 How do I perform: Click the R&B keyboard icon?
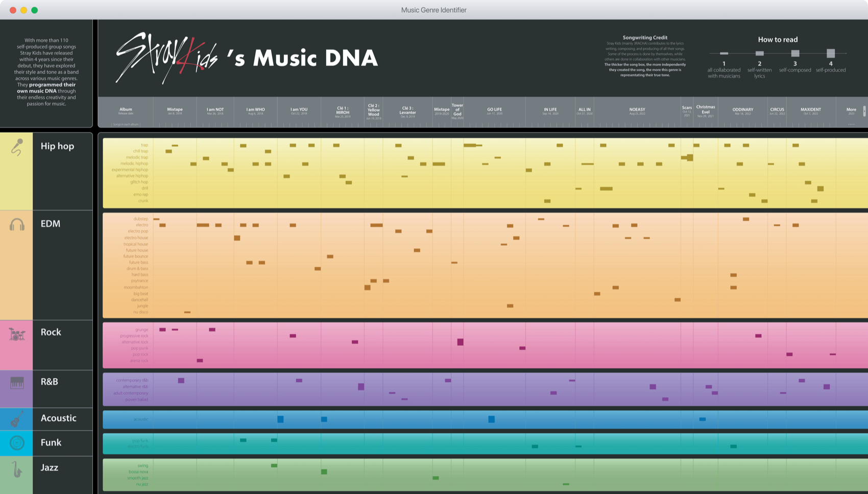[17, 383]
